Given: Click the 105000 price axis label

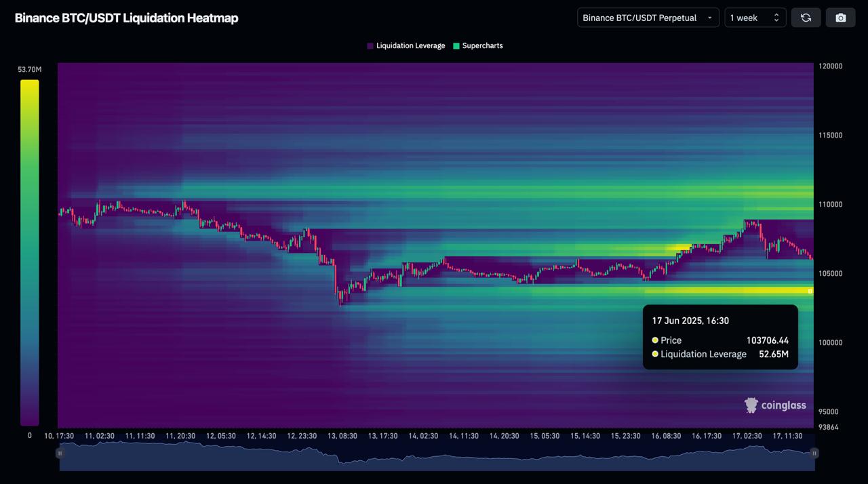Looking at the screenshot, I should [x=831, y=274].
